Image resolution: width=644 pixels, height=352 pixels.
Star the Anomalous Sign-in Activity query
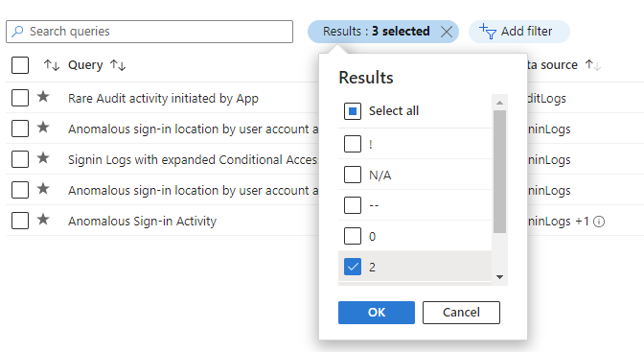coord(43,220)
